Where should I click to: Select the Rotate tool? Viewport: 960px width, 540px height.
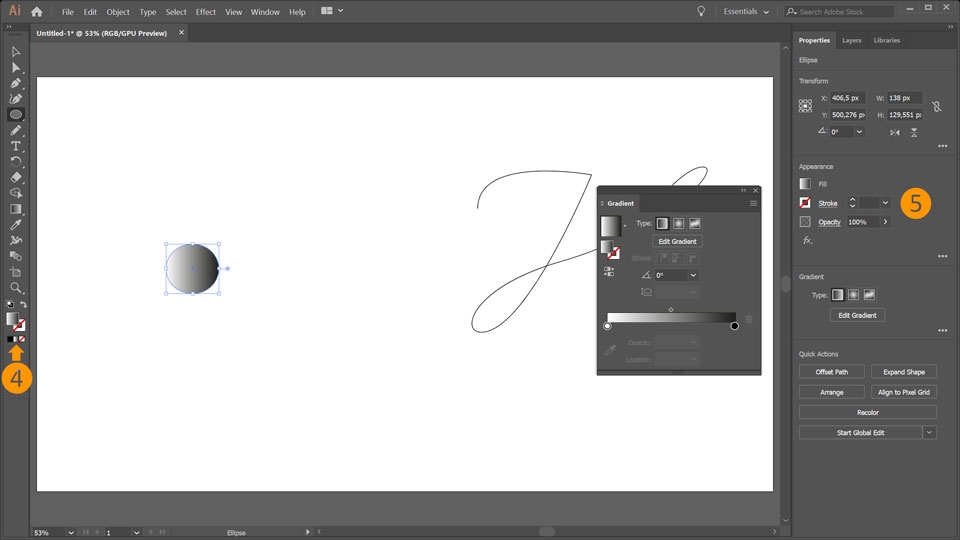tap(16, 162)
